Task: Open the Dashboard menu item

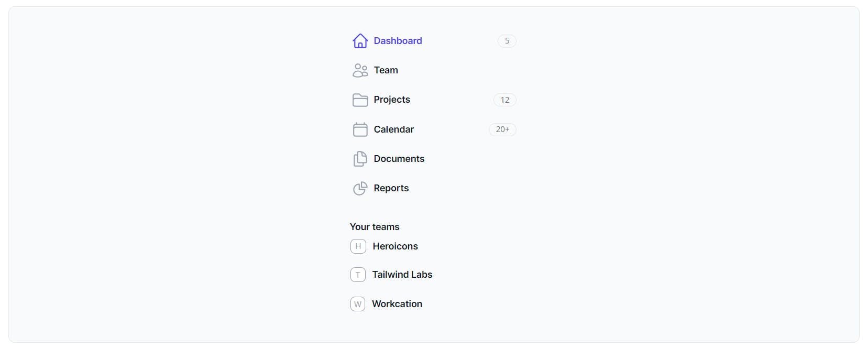Action: click(x=434, y=41)
